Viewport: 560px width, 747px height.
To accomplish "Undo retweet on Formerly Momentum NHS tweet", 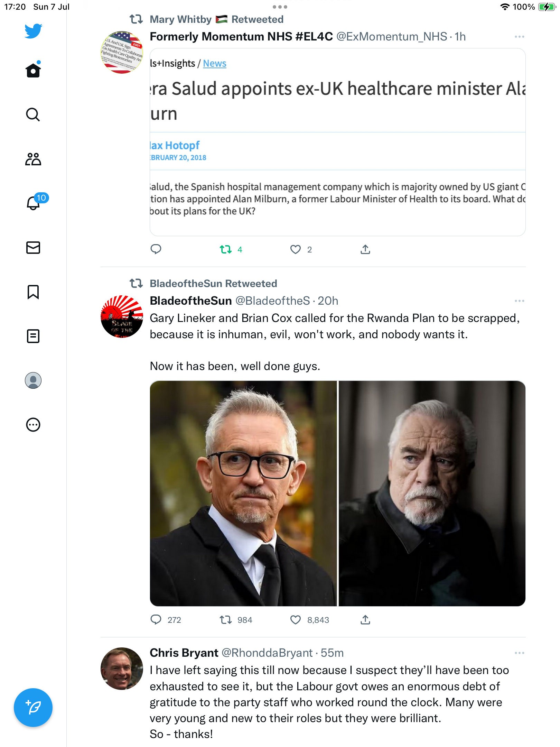I will [x=226, y=249].
